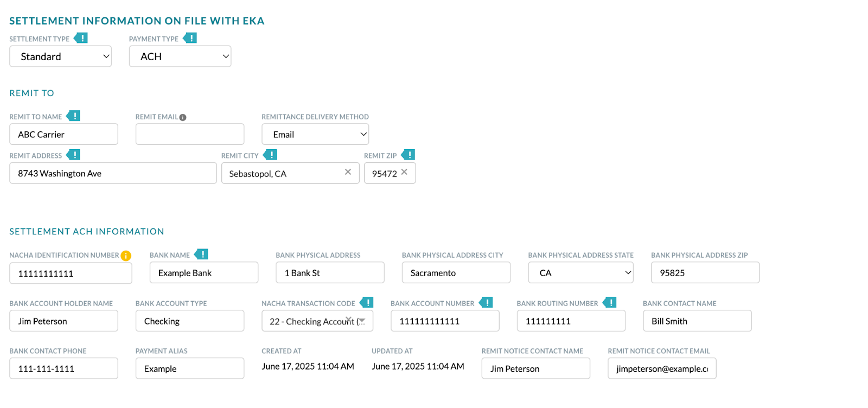The width and height of the screenshot is (868, 408).
Task: Click the Settlement ACH Information heading
Action: (x=86, y=231)
